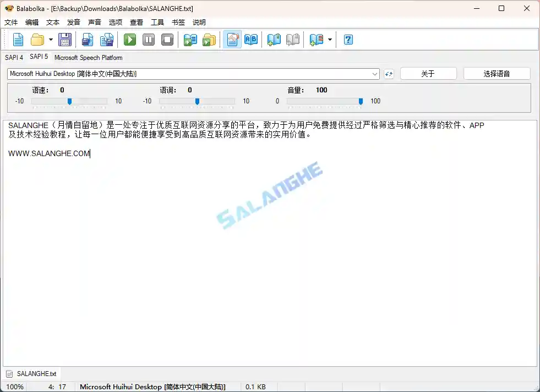
Task: Click the Save floppy disk icon
Action: click(x=65, y=40)
